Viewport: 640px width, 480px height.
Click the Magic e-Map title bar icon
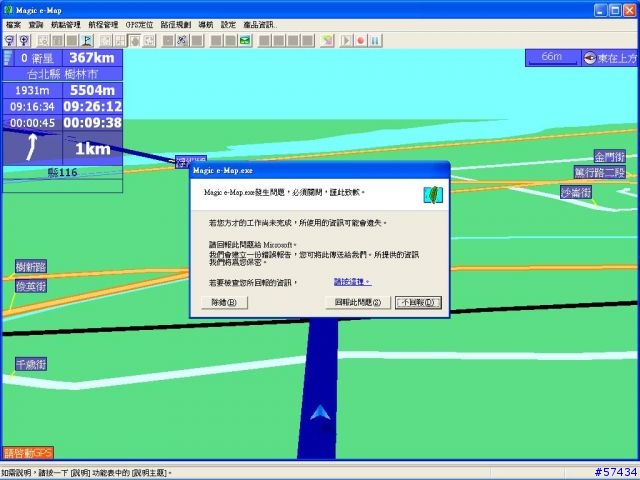click(x=8, y=10)
